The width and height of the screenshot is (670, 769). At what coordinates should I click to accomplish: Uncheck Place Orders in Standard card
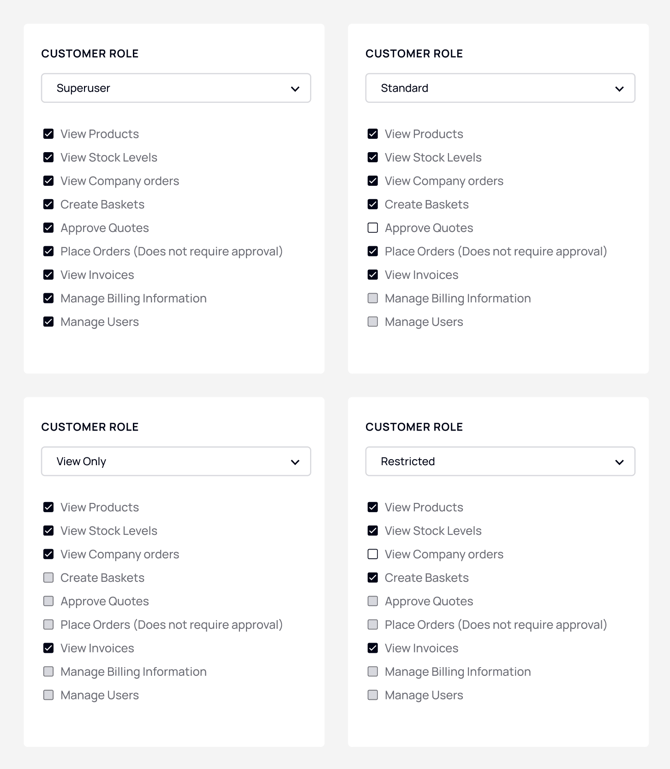(373, 251)
